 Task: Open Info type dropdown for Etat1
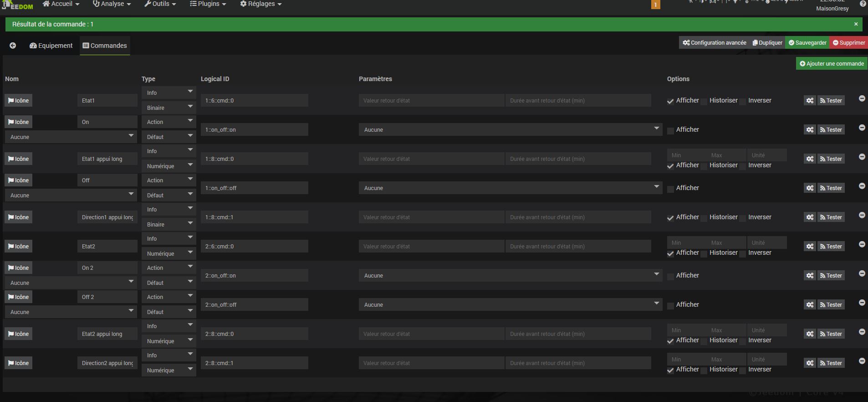pyautogui.click(x=168, y=93)
